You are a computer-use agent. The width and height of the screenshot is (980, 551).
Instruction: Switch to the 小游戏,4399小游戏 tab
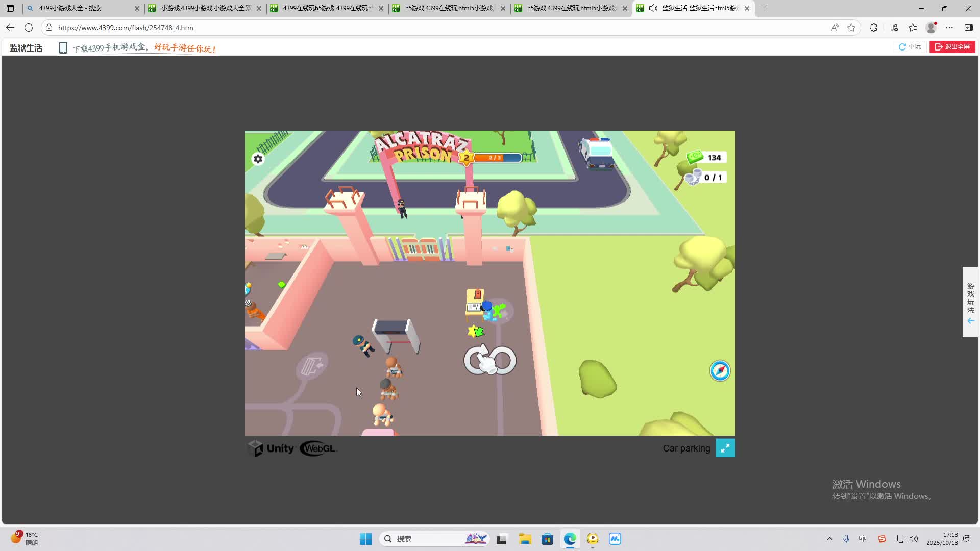205,8
